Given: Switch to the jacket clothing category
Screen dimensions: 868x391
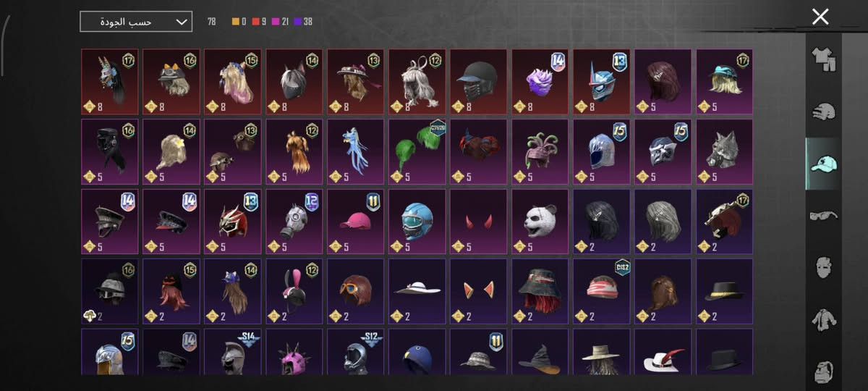Looking at the screenshot, I should coord(823,319).
